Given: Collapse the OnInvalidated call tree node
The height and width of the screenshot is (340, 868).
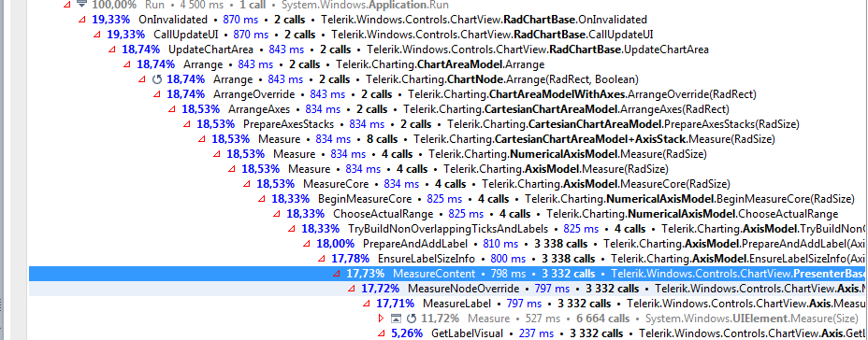Looking at the screenshot, I should pos(82,20).
